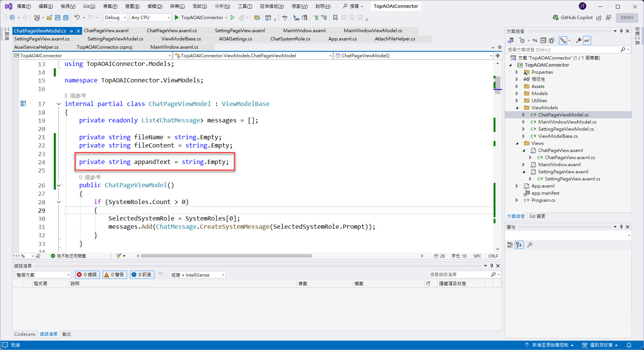Switch to the TopAOAIConnector.csproj tab

[105, 47]
